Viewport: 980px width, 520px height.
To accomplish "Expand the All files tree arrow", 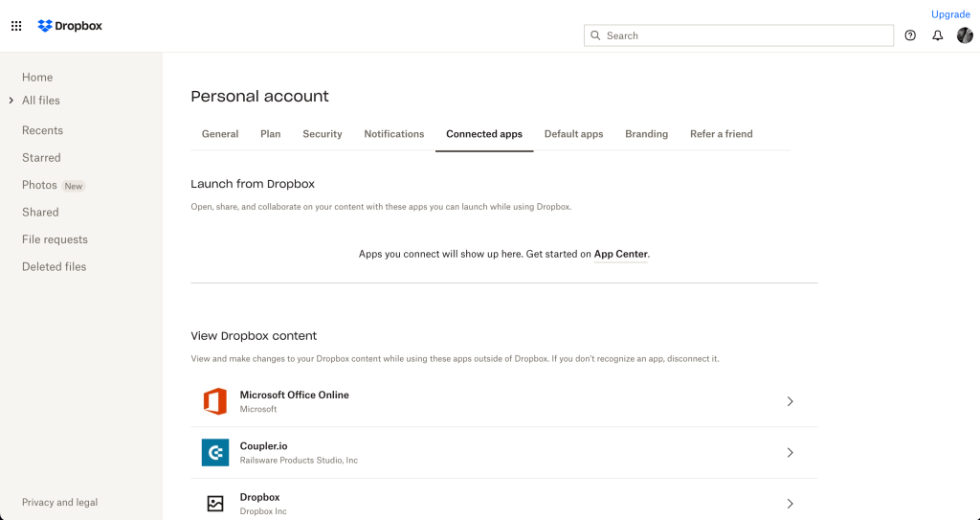I will coord(11,101).
